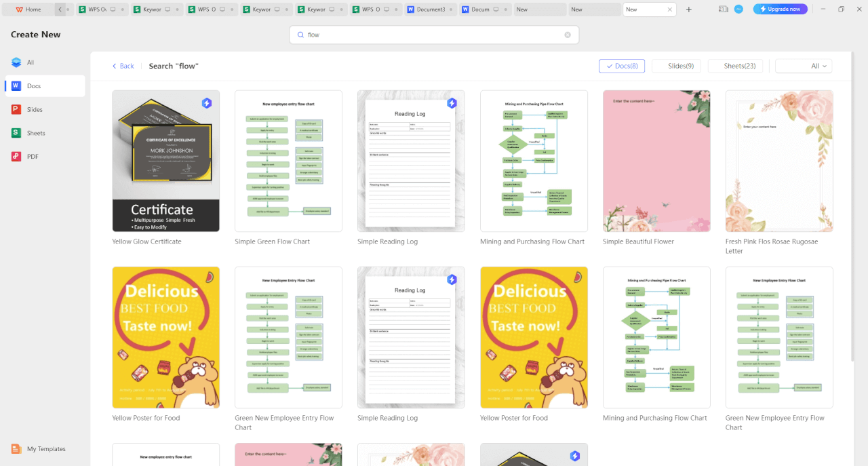Click the tab bar scroll-left chevron
The height and width of the screenshot is (466, 868).
[60, 9]
